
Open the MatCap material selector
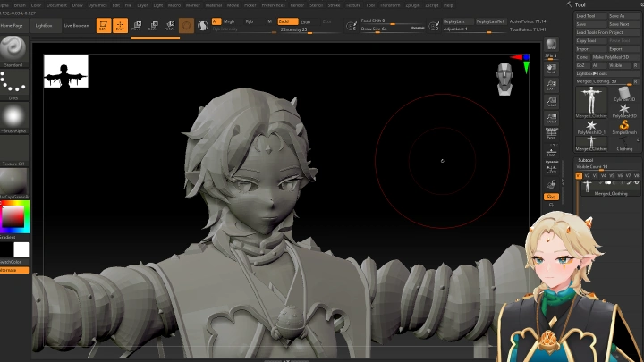tap(13, 183)
